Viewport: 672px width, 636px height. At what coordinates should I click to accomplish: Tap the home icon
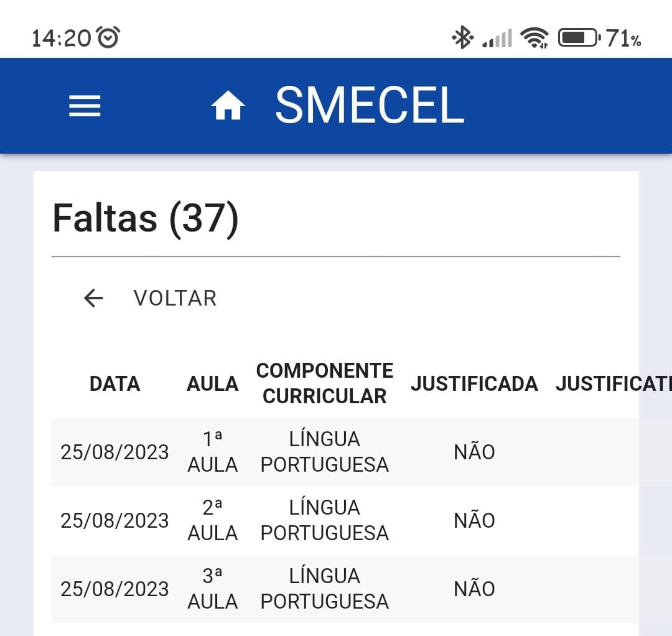228,105
